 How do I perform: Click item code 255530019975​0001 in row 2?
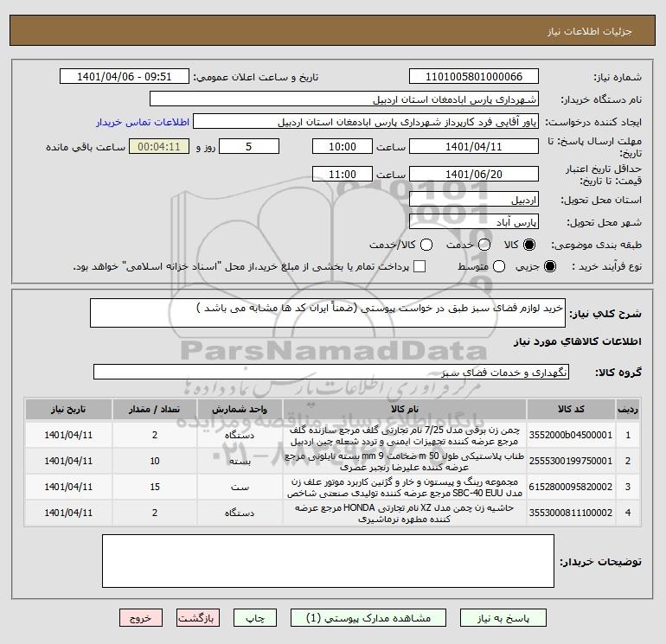click(x=571, y=461)
